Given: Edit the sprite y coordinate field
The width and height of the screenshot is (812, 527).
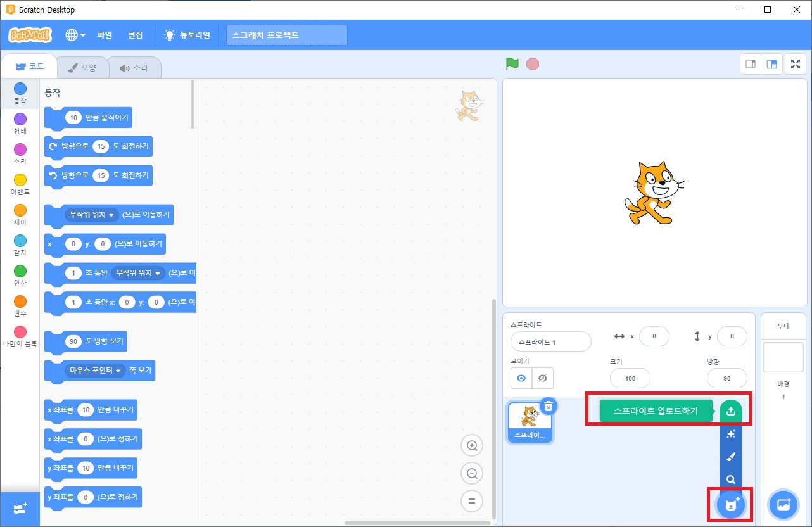Looking at the screenshot, I should point(732,336).
